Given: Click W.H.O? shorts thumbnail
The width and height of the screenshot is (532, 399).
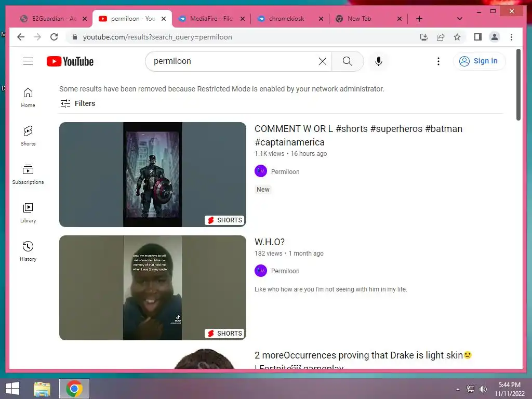Looking at the screenshot, I should tap(152, 288).
